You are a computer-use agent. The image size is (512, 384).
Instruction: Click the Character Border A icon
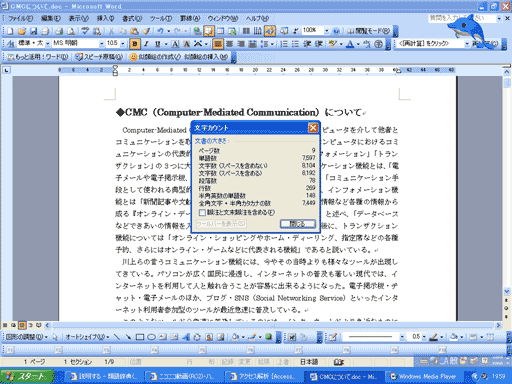[x=175, y=44]
